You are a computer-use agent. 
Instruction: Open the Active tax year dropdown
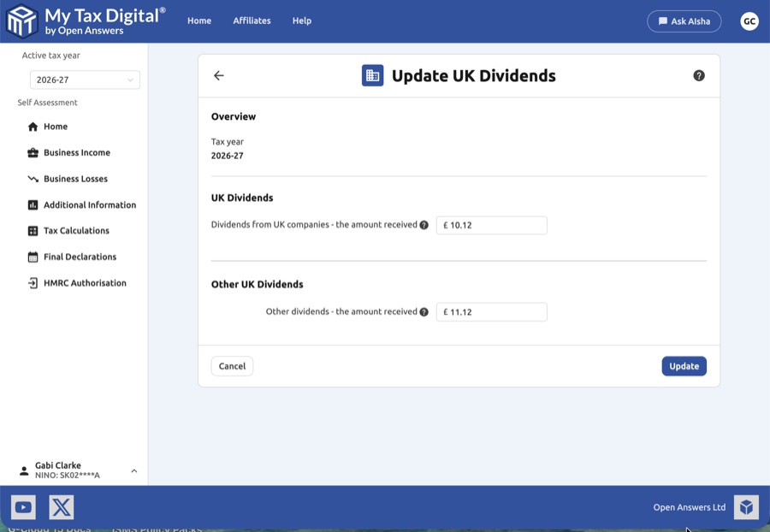[85, 80]
